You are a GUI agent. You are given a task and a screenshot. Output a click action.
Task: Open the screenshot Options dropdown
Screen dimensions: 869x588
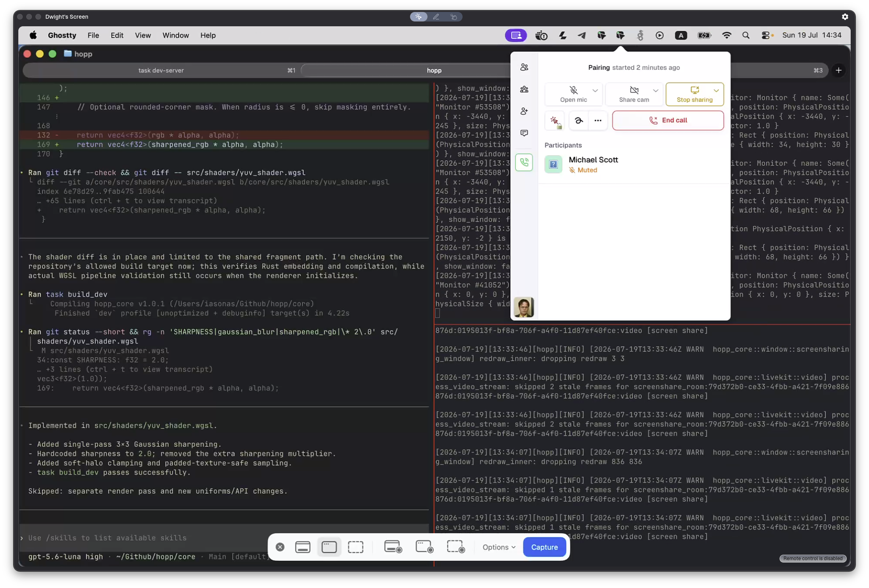(499, 547)
